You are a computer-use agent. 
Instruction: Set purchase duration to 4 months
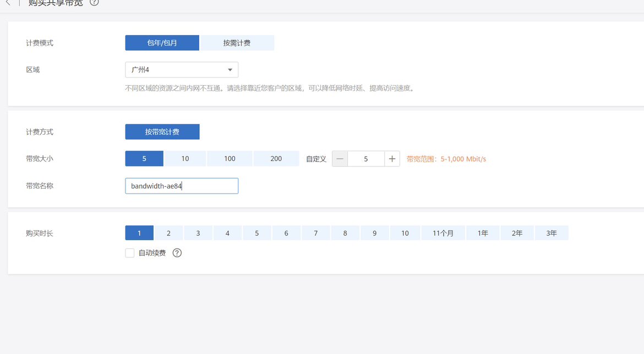point(227,233)
